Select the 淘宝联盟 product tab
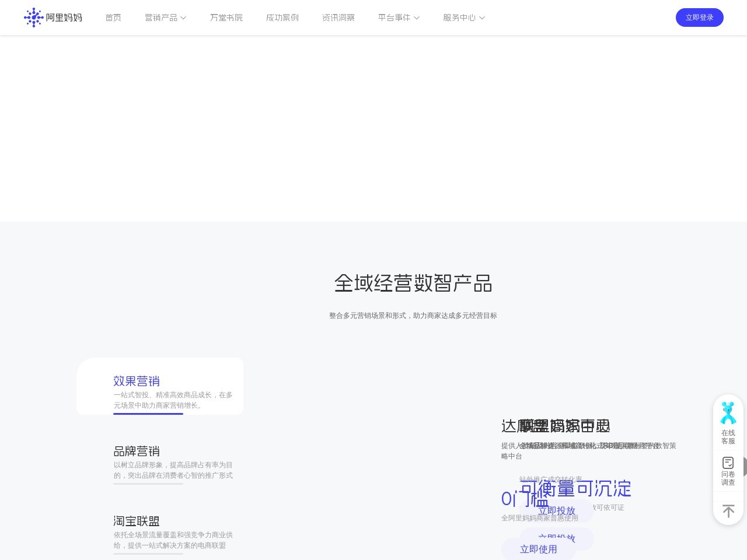Image resolution: width=747 pixels, height=560 pixels. (137, 521)
